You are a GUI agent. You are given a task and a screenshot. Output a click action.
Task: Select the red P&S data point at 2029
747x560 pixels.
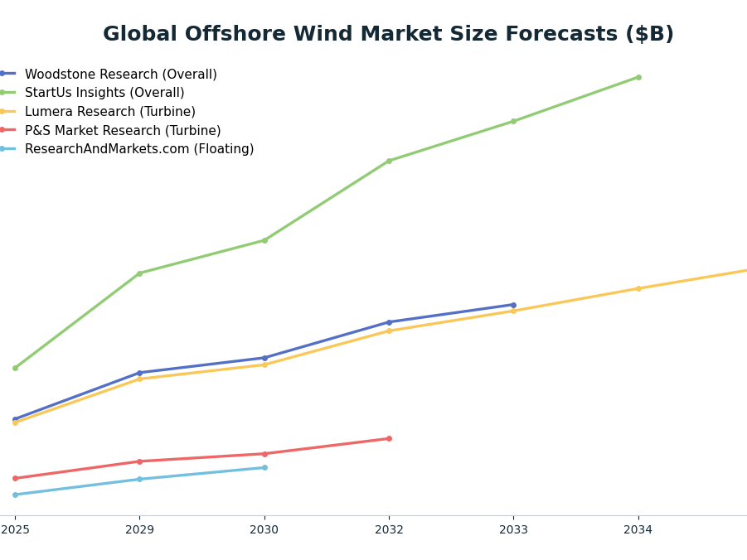[x=139, y=461]
